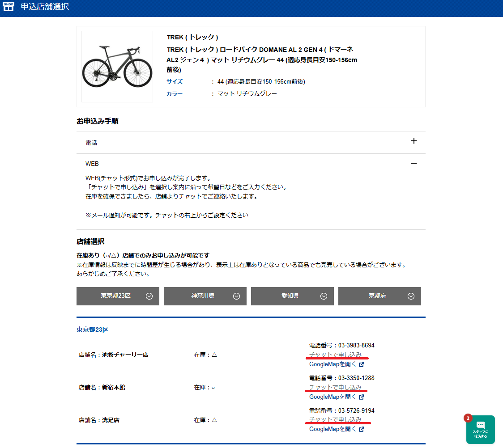Click the store name 新宿本館

tap(114, 388)
